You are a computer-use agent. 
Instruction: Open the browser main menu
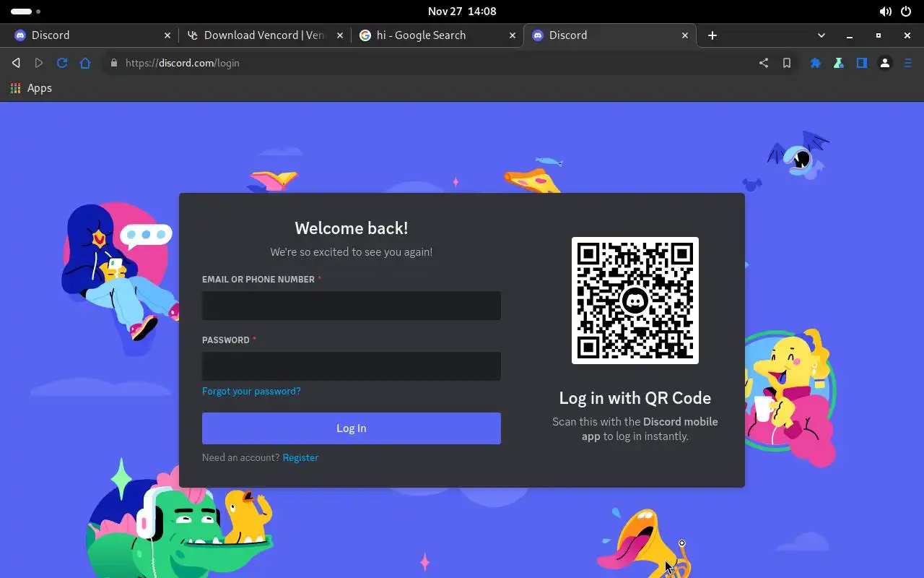point(908,63)
